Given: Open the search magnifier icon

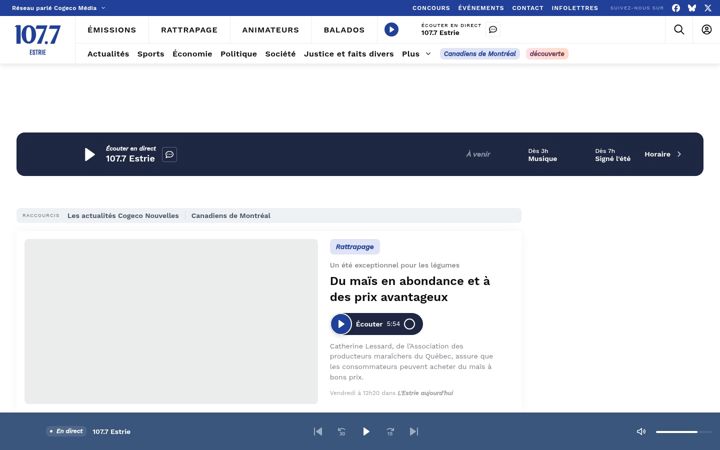Looking at the screenshot, I should [679, 30].
